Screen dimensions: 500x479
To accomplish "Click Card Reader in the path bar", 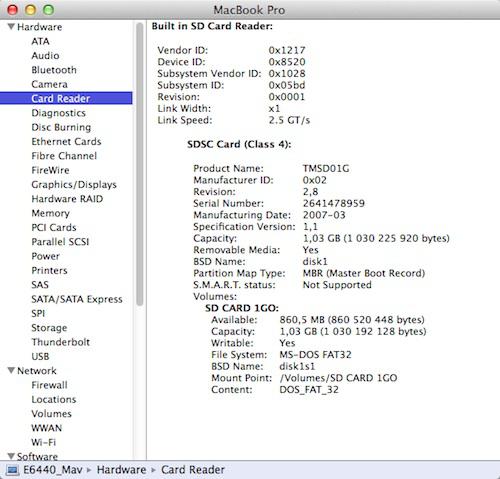I will point(193,470).
